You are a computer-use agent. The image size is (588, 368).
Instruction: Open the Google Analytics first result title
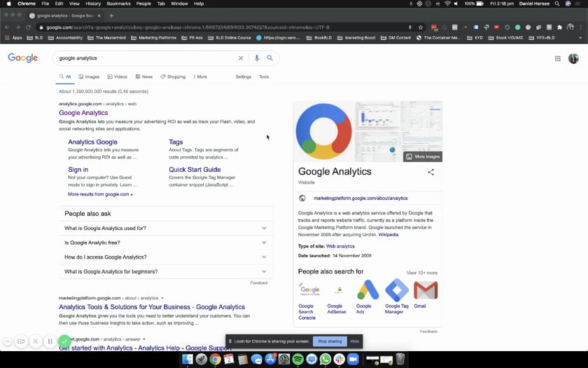coord(83,113)
